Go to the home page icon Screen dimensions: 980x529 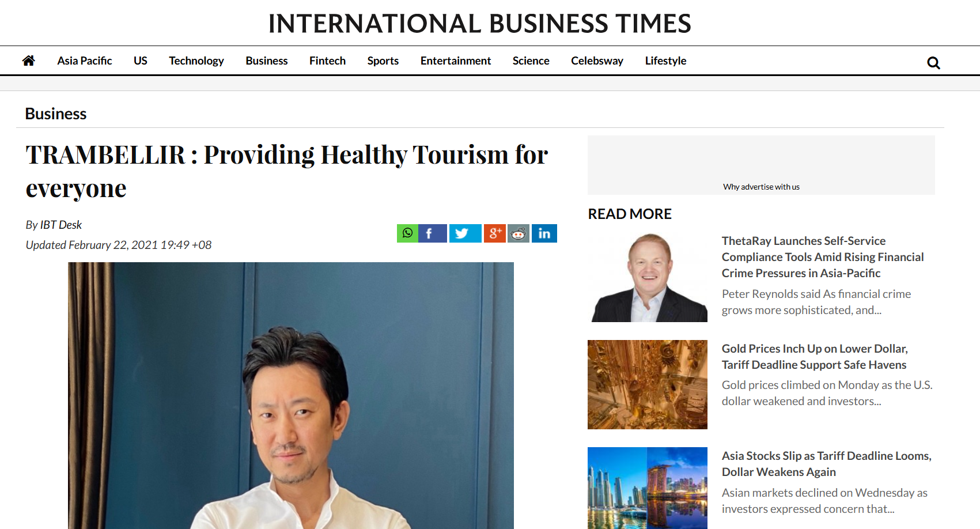(x=29, y=61)
